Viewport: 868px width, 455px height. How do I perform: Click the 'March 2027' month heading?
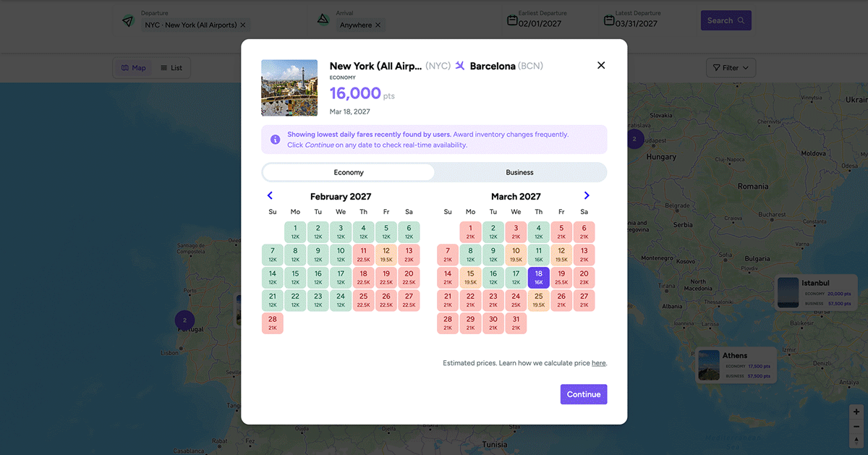tap(516, 197)
